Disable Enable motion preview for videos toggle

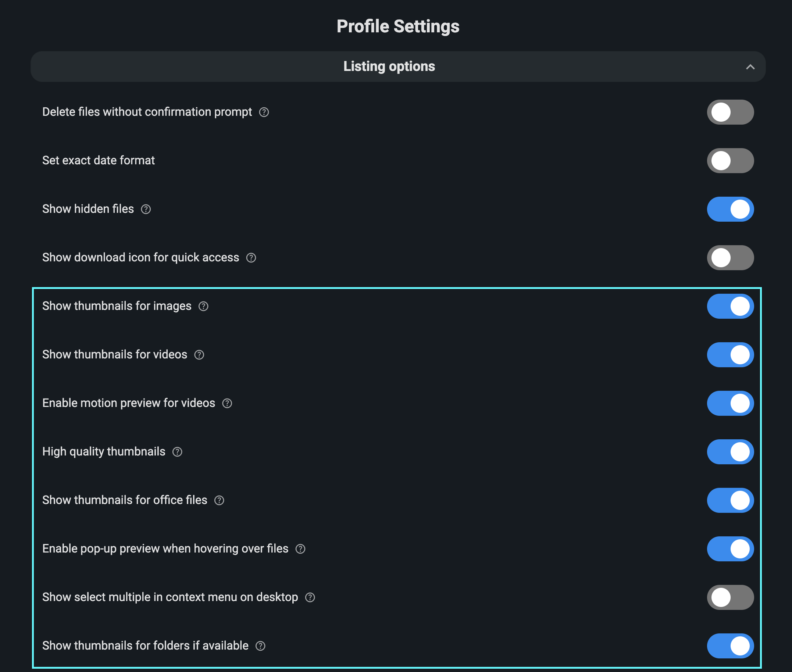(x=730, y=403)
